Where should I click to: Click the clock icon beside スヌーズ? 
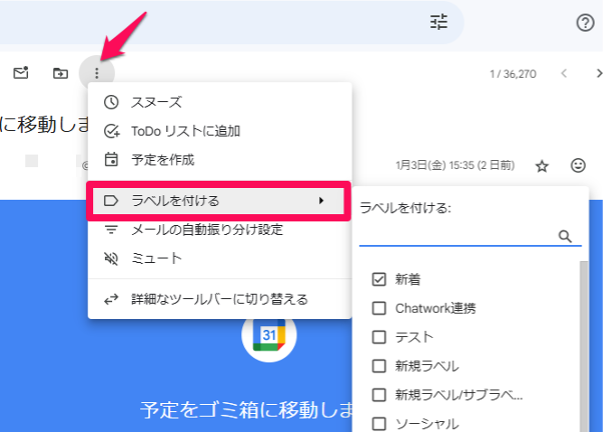tap(111, 103)
